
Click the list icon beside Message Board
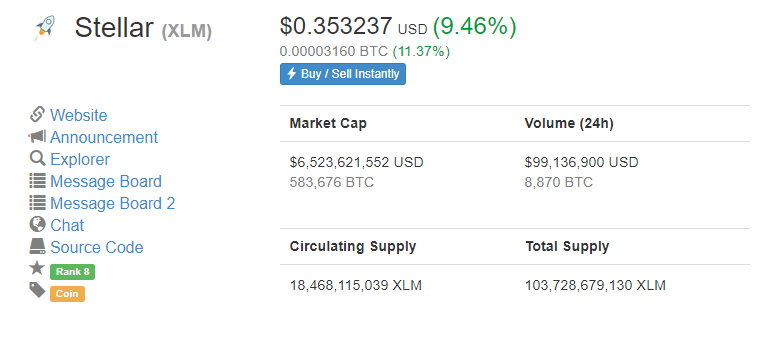coord(37,181)
